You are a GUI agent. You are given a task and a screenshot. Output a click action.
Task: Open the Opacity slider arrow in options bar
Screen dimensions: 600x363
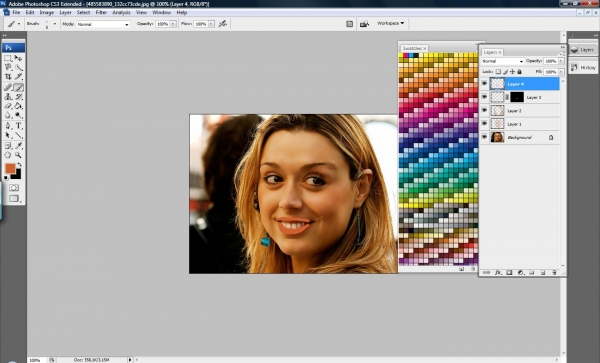click(173, 24)
